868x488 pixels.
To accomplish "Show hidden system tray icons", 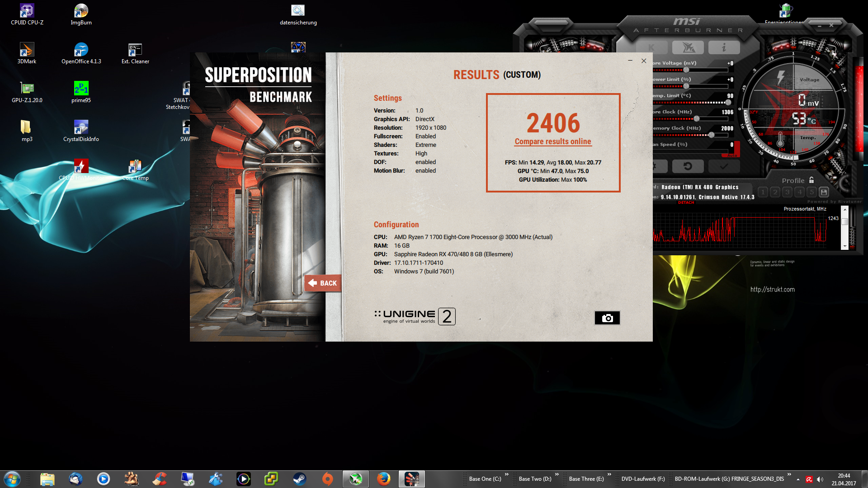I will (798, 479).
